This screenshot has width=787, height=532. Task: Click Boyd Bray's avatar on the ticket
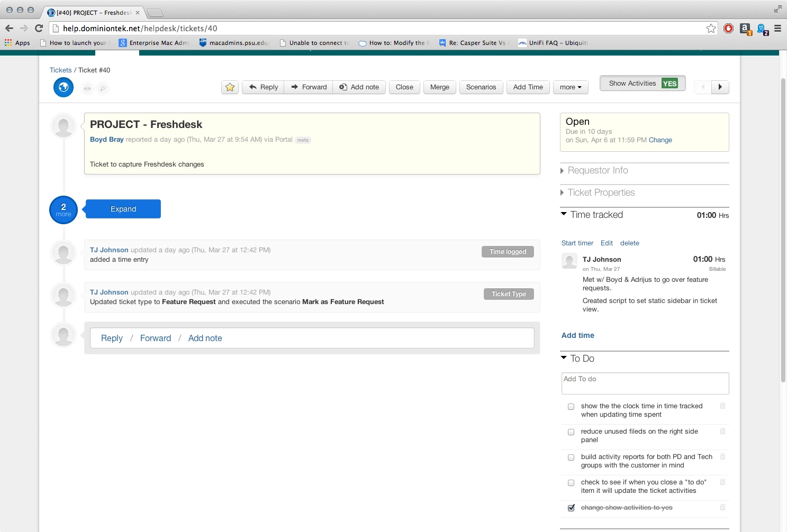pos(64,126)
